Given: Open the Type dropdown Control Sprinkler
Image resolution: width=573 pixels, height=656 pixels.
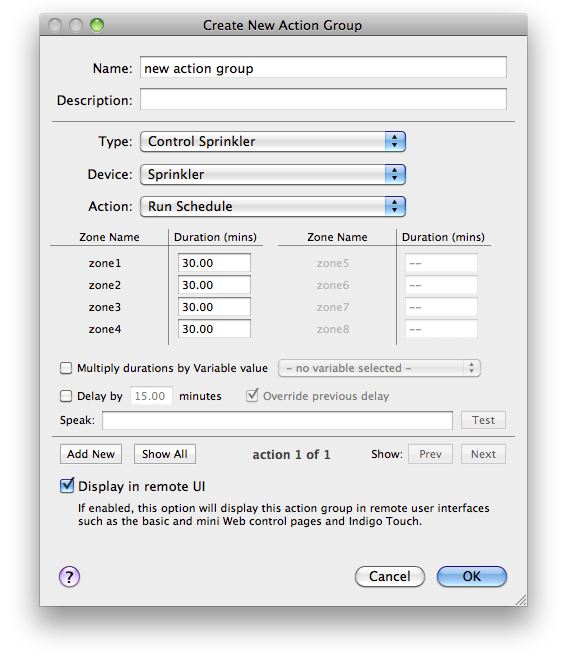Looking at the screenshot, I should pyautogui.click(x=273, y=141).
